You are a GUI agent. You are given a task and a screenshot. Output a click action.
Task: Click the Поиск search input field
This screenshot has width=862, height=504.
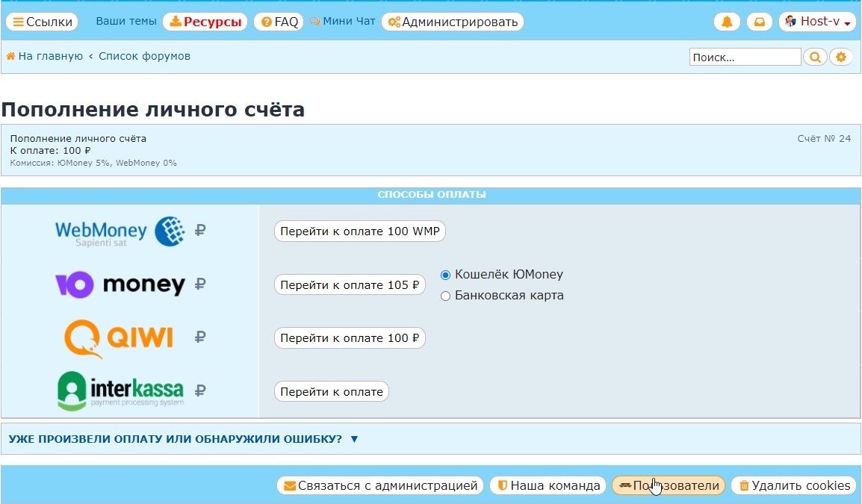coord(744,57)
